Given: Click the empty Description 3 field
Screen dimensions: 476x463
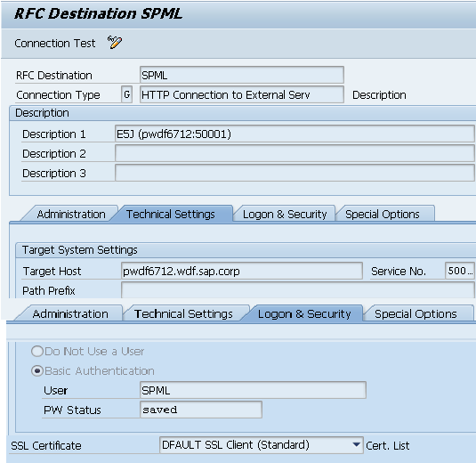Looking at the screenshot, I should [x=294, y=173].
